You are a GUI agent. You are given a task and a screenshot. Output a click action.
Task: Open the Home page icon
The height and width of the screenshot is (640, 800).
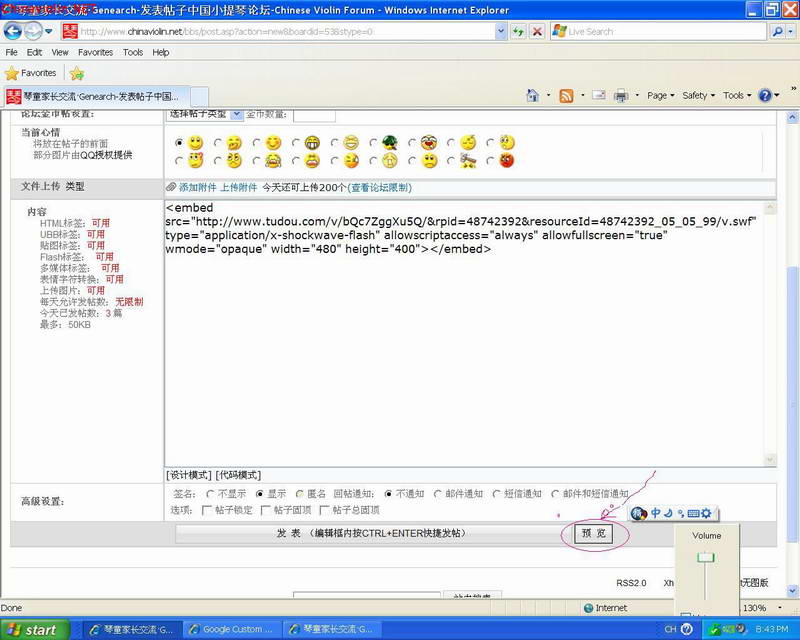tap(533, 95)
